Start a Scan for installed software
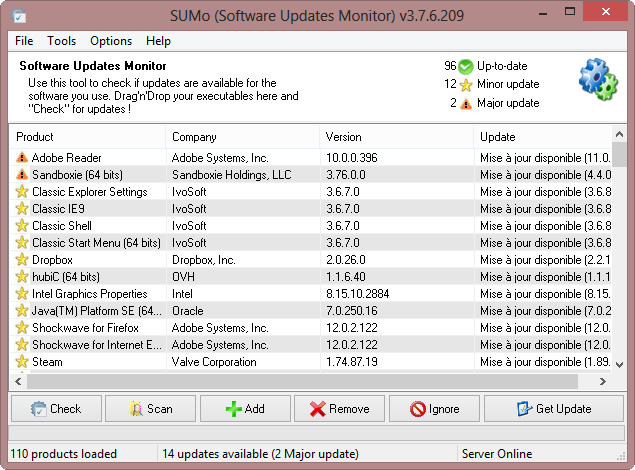Image resolution: width=635 pixels, height=470 pixels. (151, 409)
